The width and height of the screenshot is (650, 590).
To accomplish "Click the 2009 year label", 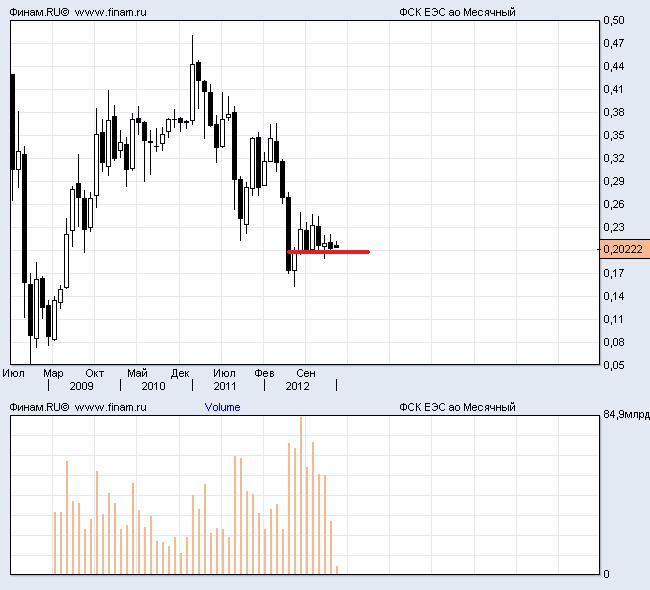I will click(81, 386).
